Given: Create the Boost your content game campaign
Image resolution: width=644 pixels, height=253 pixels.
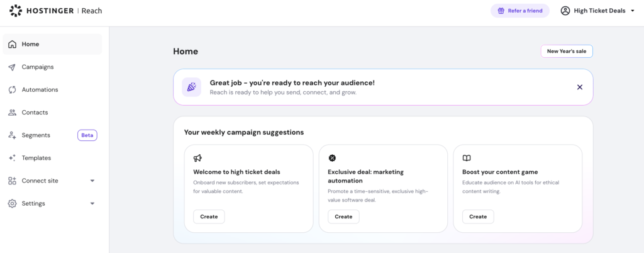Looking at the screenshot, I should 478,216.
